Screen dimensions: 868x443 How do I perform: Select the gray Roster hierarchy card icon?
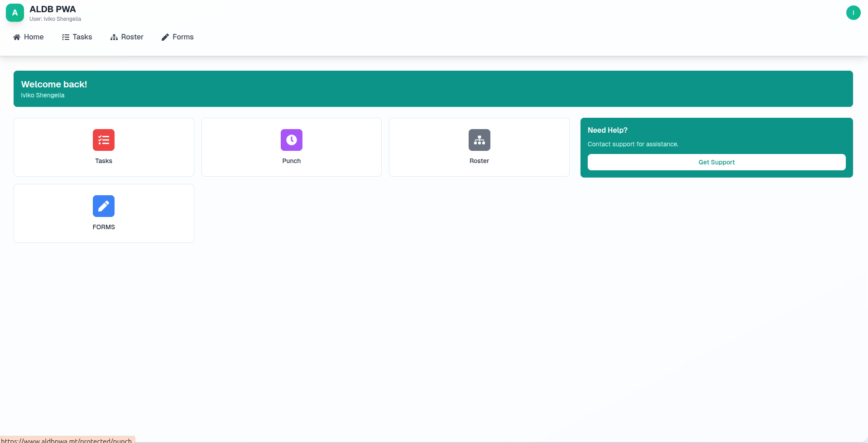coord(479,140)
